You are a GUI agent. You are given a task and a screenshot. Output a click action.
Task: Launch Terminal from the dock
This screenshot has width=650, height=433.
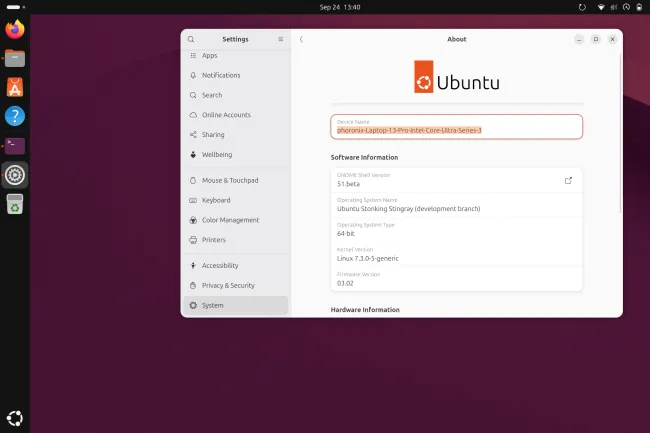15,146
